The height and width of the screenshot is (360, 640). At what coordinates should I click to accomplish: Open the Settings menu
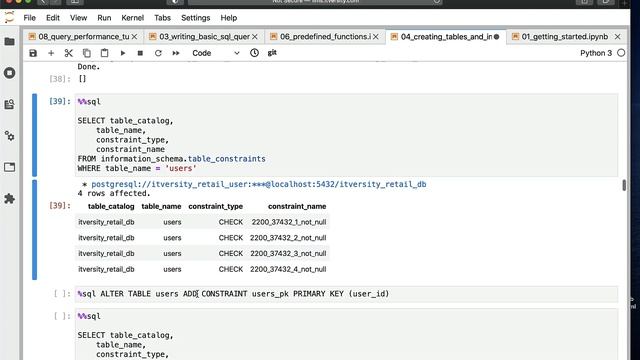[196, 18]
